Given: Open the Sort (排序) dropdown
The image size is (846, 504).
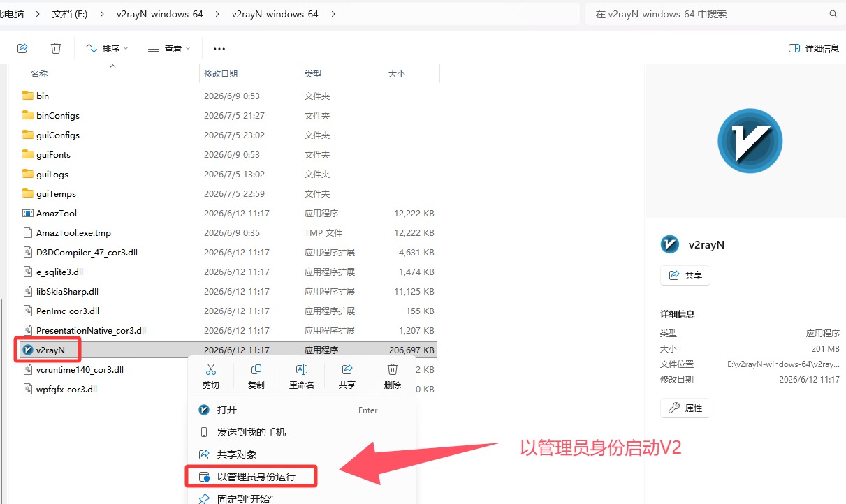Looking at the screenshot, I should pos(107,48).
